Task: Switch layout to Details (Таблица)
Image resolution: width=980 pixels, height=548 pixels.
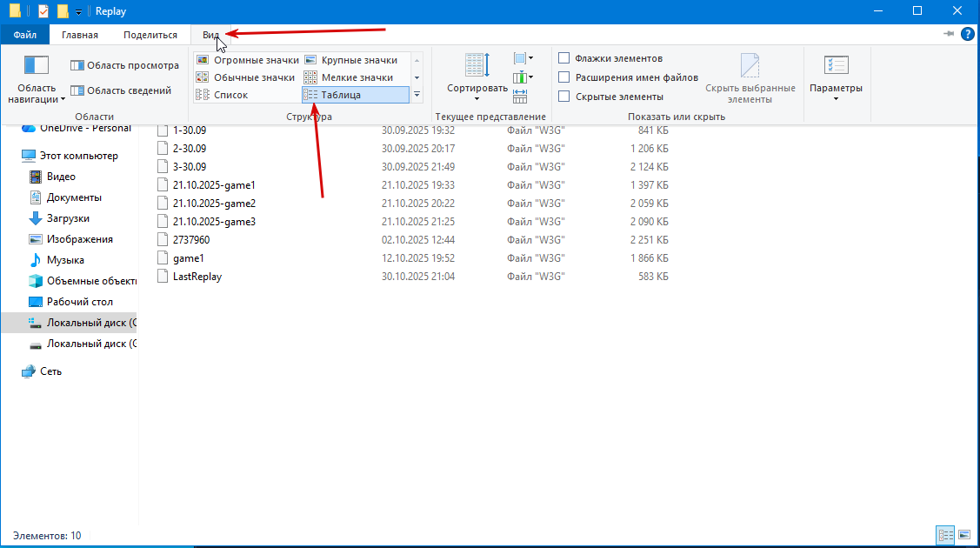Action: 355,95
